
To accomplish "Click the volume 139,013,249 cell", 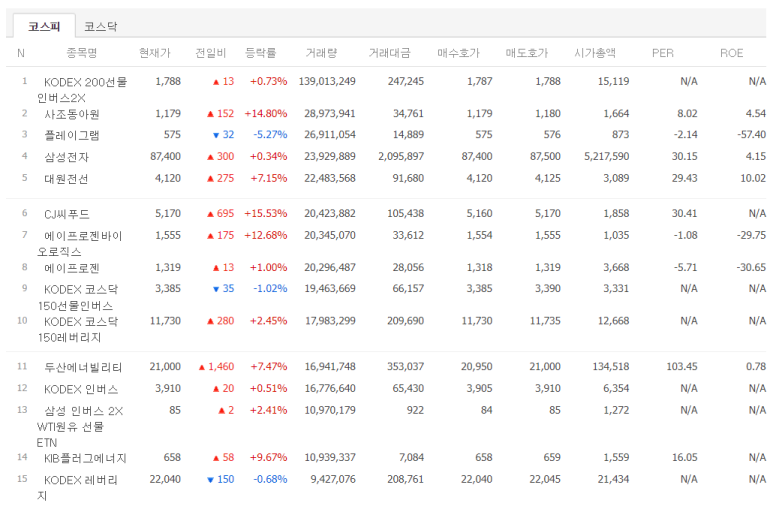I will pyautogui.click(x=327, y=81).
